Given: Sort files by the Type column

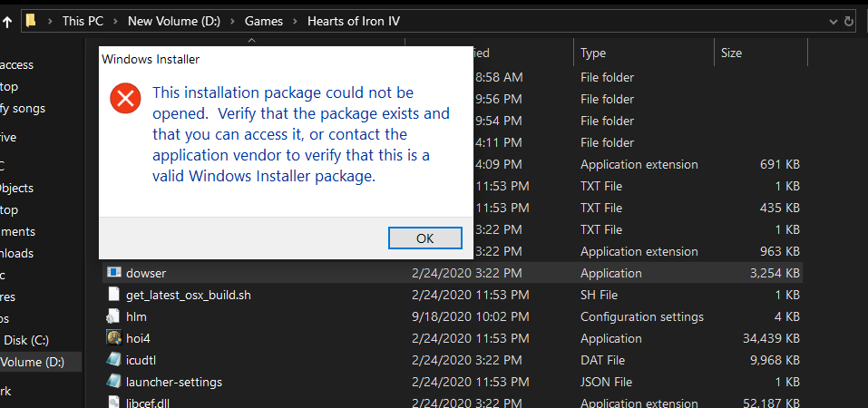Looking at the screenshot, I should pos(593,53).
